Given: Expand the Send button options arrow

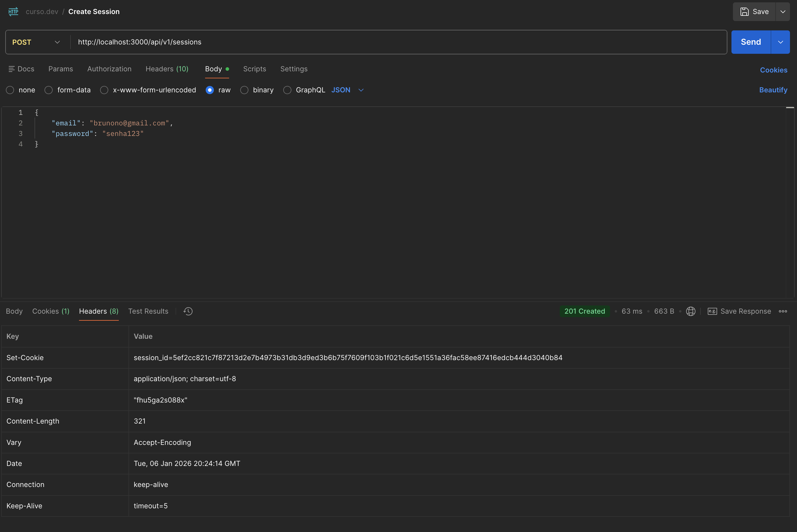Looking at the screenshot, I should click(x=780, y=42).
